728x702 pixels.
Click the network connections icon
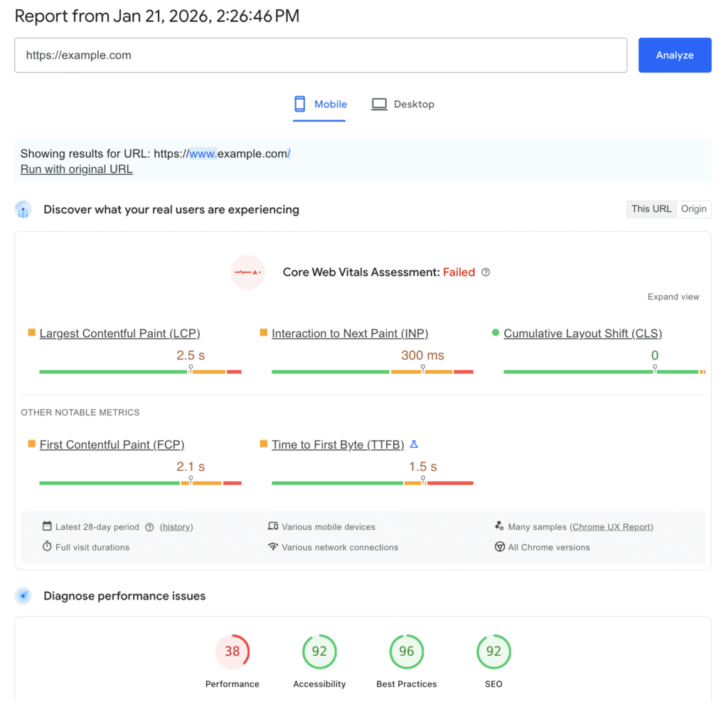coord(272,547)
